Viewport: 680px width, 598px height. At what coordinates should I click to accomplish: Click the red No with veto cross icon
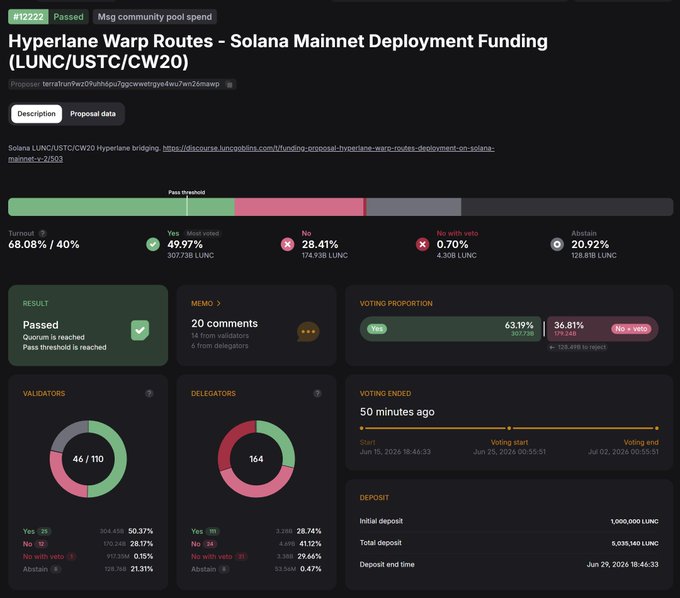pyautogui.click(x=422, y=244)
